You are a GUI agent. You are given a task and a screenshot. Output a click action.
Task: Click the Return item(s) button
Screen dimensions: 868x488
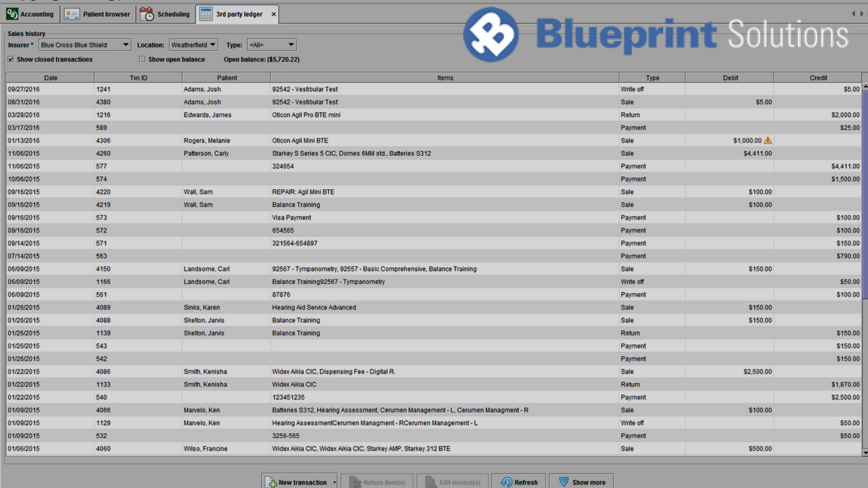(x=378, y=482)
